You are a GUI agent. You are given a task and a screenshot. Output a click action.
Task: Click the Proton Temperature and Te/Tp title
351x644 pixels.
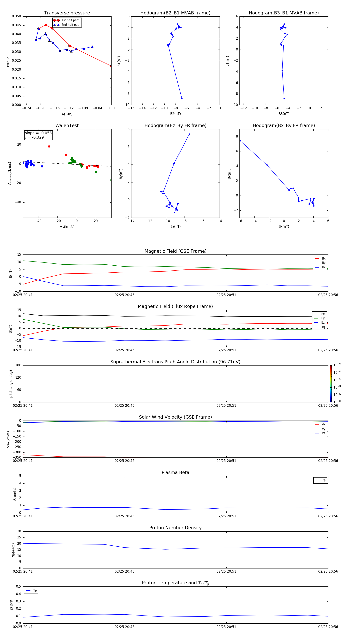175,583
